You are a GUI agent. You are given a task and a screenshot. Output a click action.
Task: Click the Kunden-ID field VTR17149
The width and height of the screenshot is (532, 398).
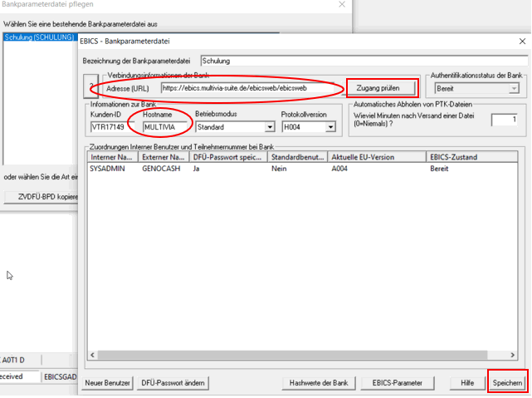(111, 127)
